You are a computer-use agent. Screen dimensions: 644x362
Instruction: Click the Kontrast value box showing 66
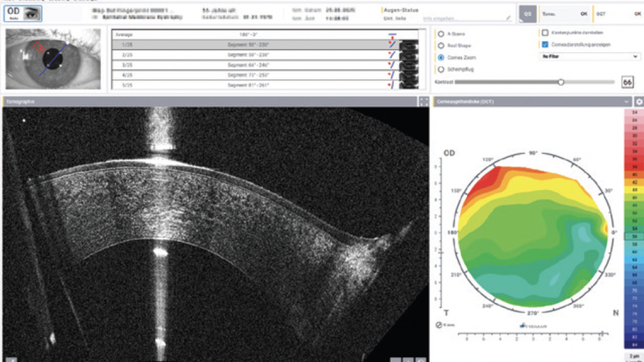627,82
